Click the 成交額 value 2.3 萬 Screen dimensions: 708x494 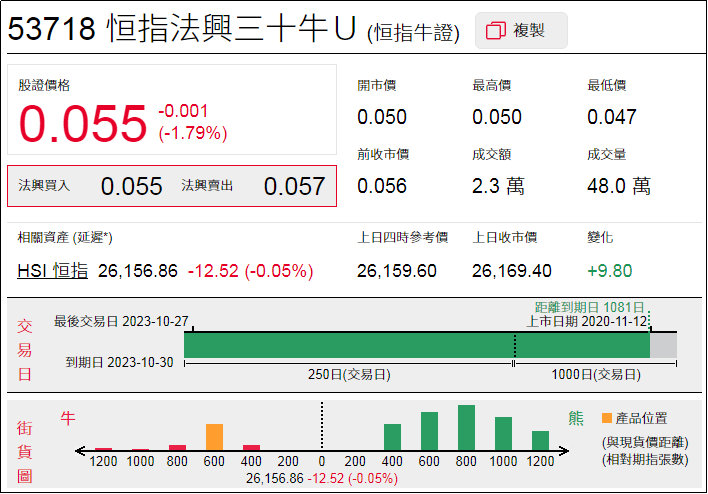[498, 186]
